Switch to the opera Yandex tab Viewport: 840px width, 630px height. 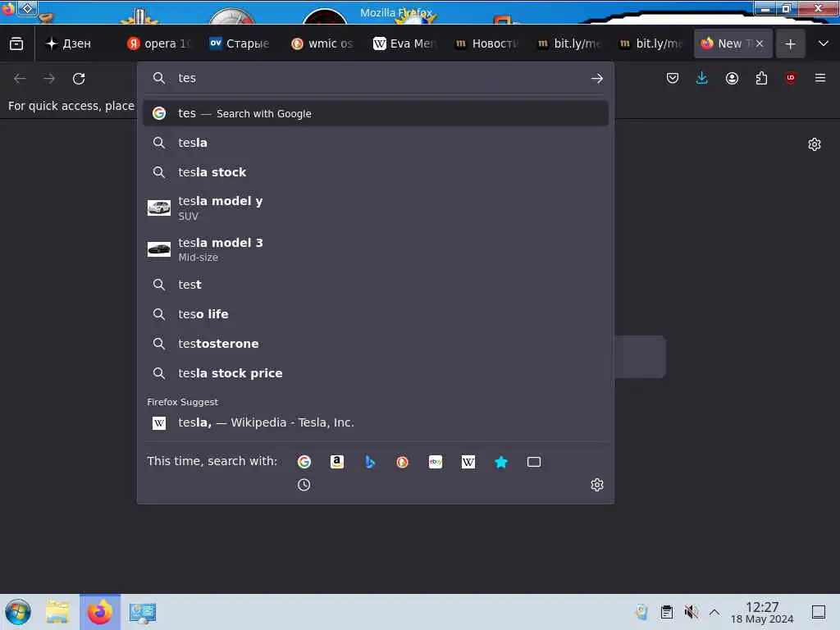click(159, 43)
